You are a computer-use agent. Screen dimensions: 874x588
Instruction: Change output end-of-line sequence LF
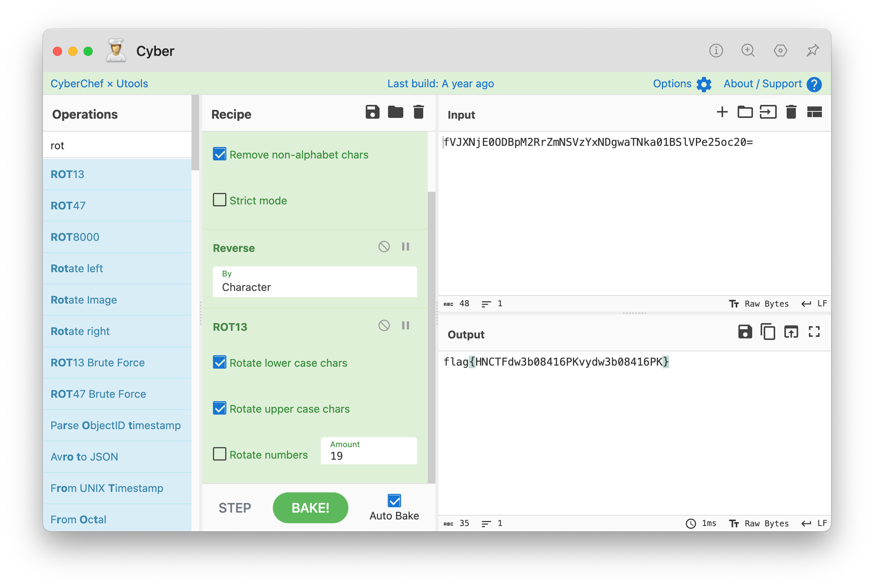(814, 523)
